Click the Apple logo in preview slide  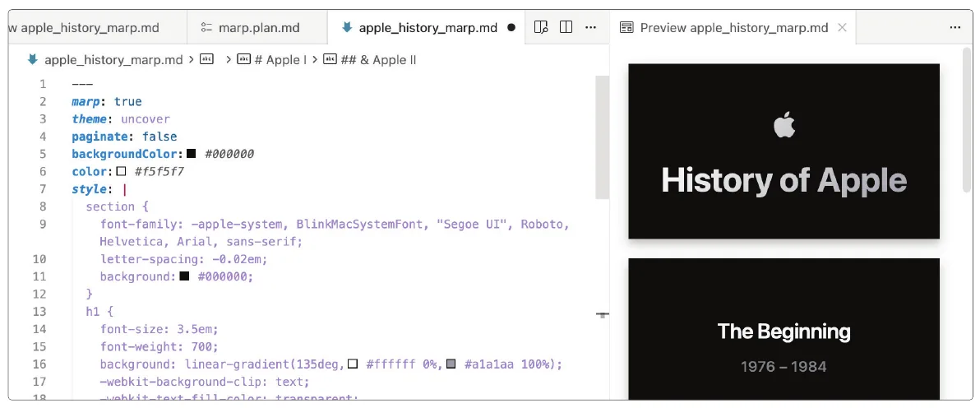point(784,124)
